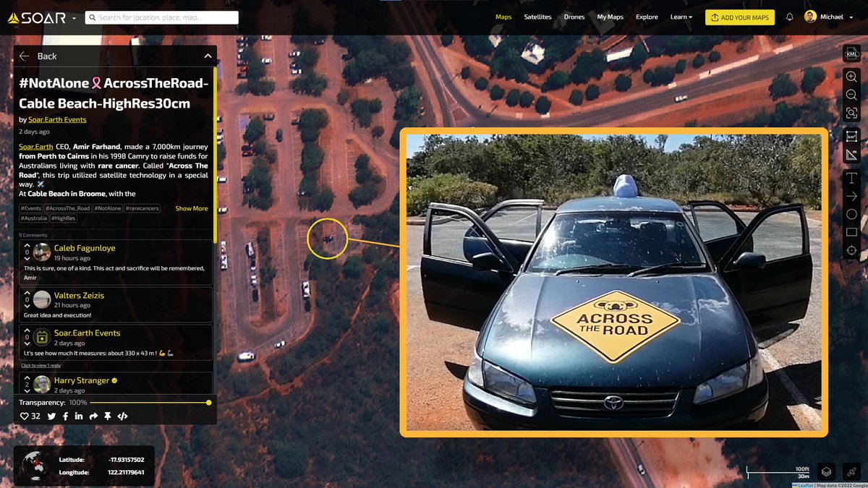The width and height of the screenshot is (868, 488).
Task: Open the Drones menu item
Action: click(x=574, y=17)
